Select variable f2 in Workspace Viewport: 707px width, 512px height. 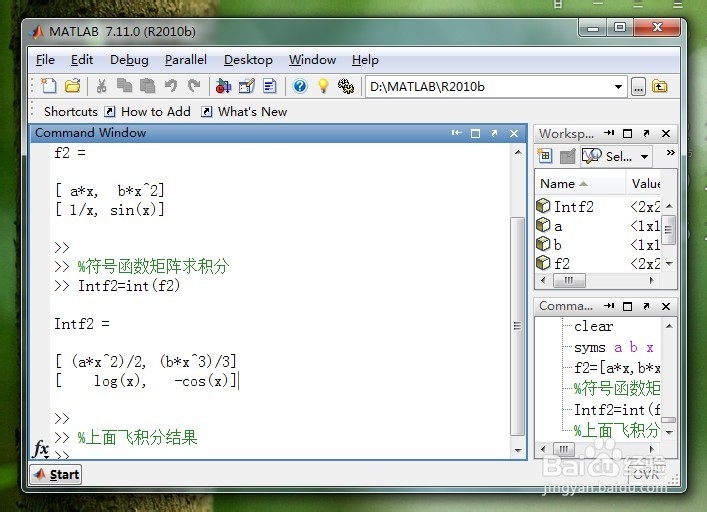click(598, 263)
